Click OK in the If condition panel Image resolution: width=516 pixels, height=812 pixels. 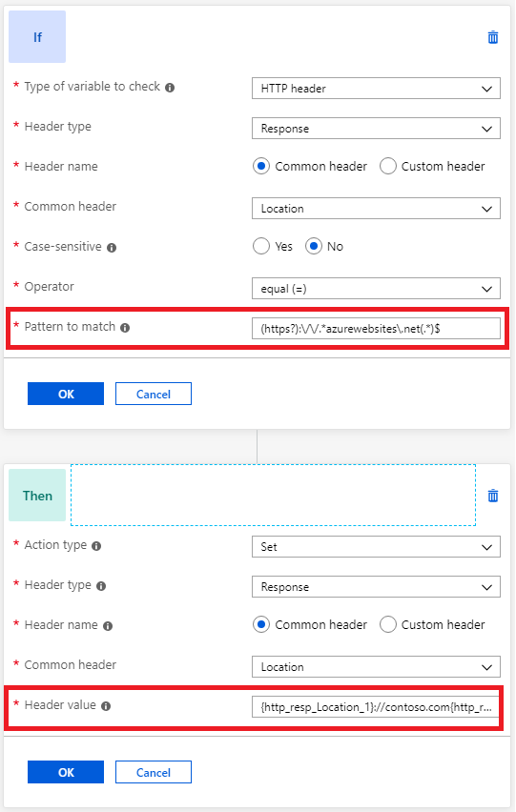pyautogui.click(x=66, y=394)
